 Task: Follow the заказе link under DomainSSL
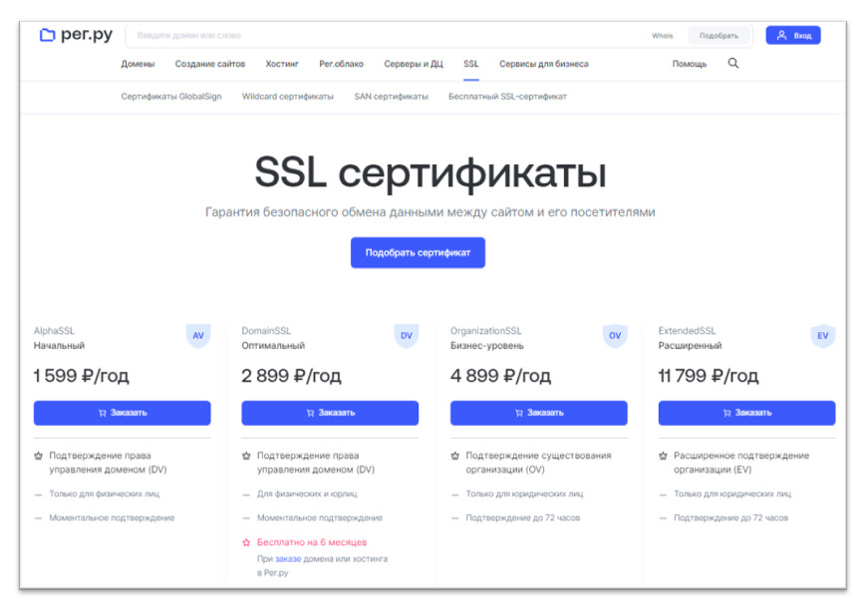pos(288,559)
